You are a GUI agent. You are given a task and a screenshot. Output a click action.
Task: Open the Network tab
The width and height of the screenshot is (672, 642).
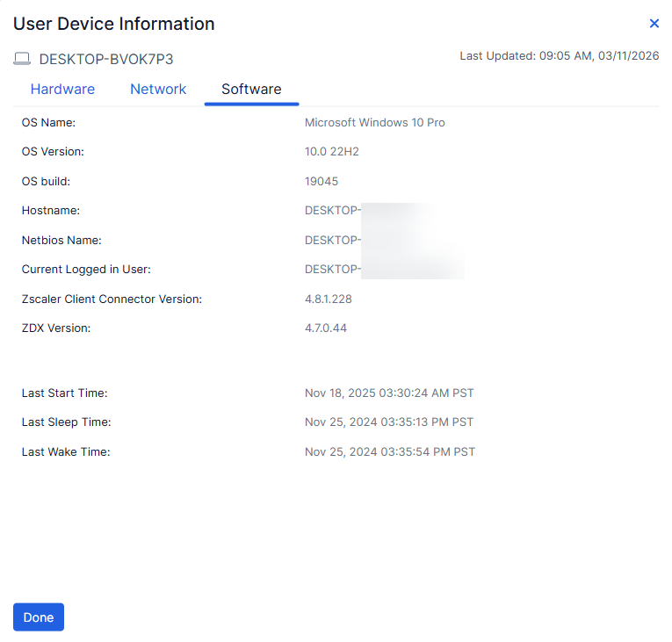[158, 90]
